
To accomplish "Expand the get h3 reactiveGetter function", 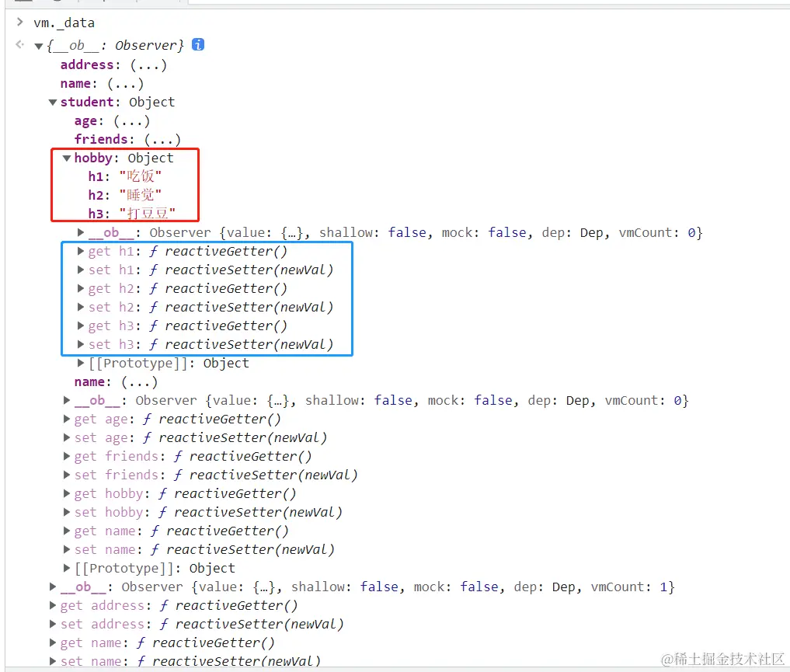I will point(81,326).
